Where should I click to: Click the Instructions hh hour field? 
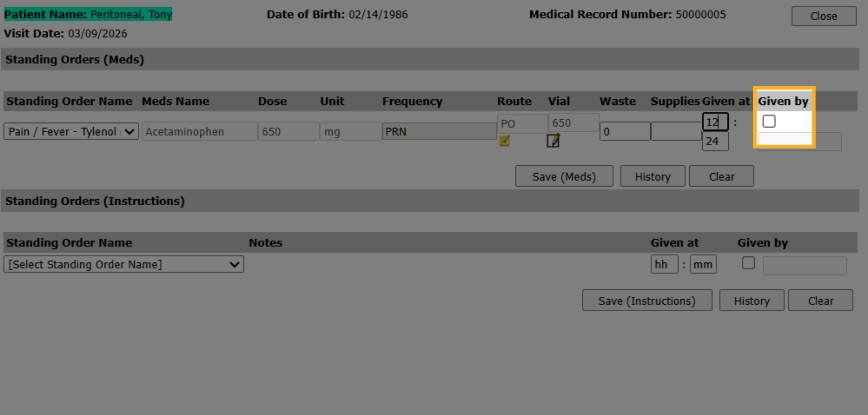[664, 264]
